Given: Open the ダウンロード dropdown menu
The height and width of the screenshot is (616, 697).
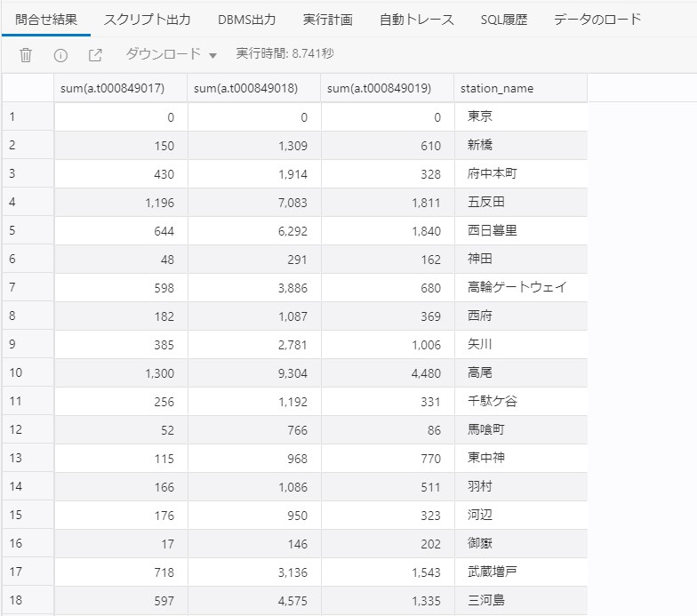Looking at the screenshot, I should point(171,55).
